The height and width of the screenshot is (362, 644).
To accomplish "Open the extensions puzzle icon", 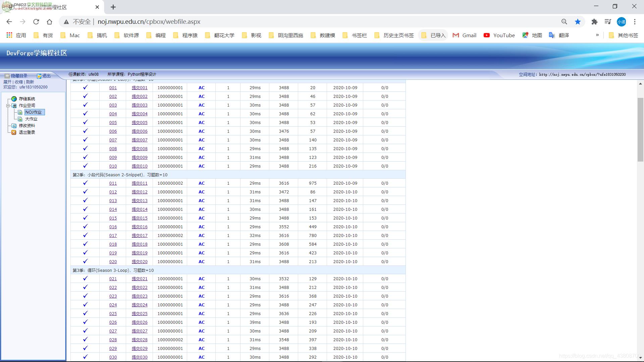I will coord(594,22).
